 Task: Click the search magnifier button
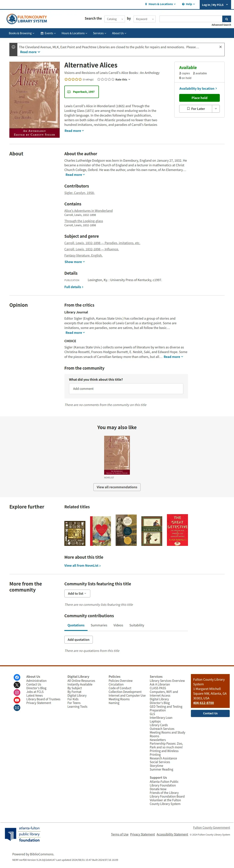227,19
